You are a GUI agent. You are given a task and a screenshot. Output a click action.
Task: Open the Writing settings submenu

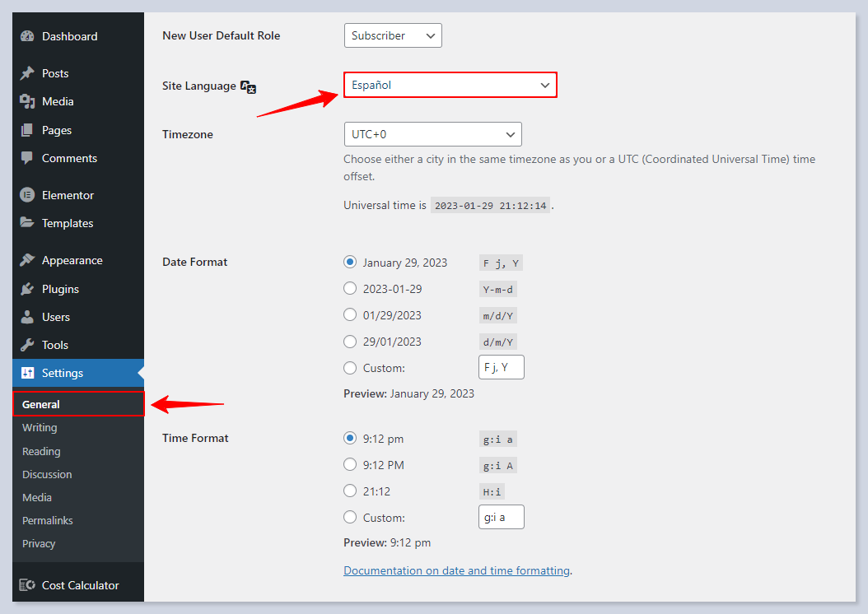coord(40,427)
